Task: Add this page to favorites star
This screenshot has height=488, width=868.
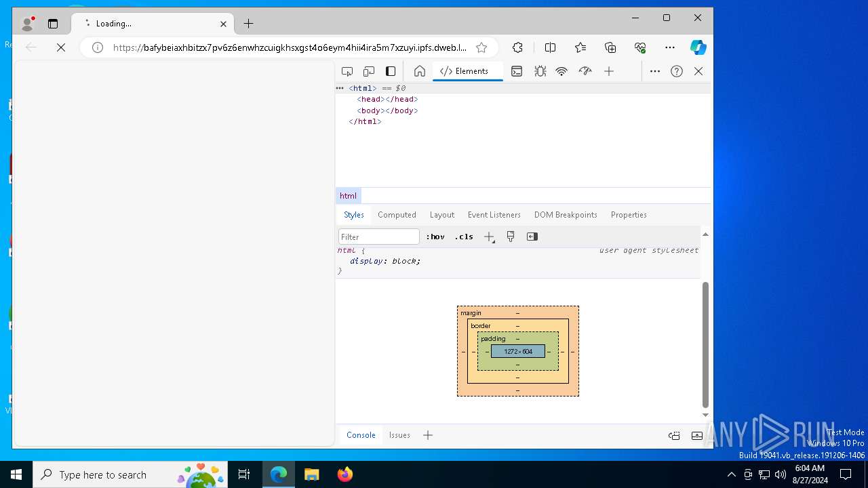Action: [x=481, y=47]
